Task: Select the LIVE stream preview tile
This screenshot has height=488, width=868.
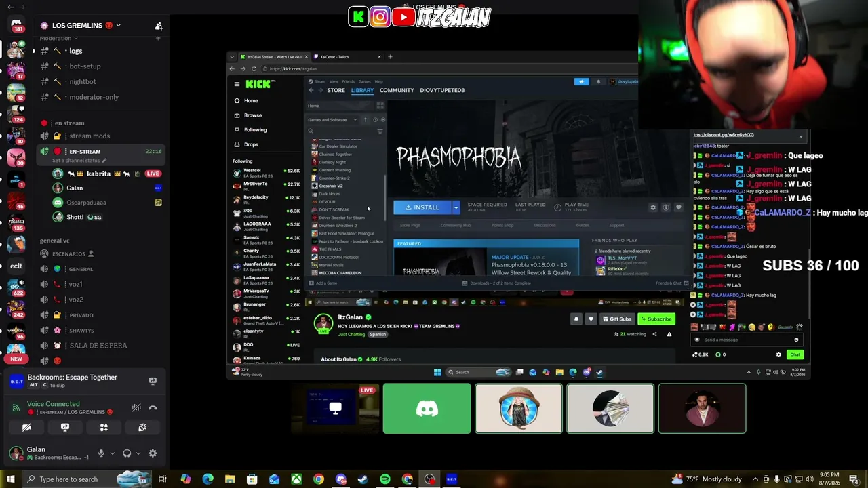Action: pyautogui.click(x=335, y=409)
